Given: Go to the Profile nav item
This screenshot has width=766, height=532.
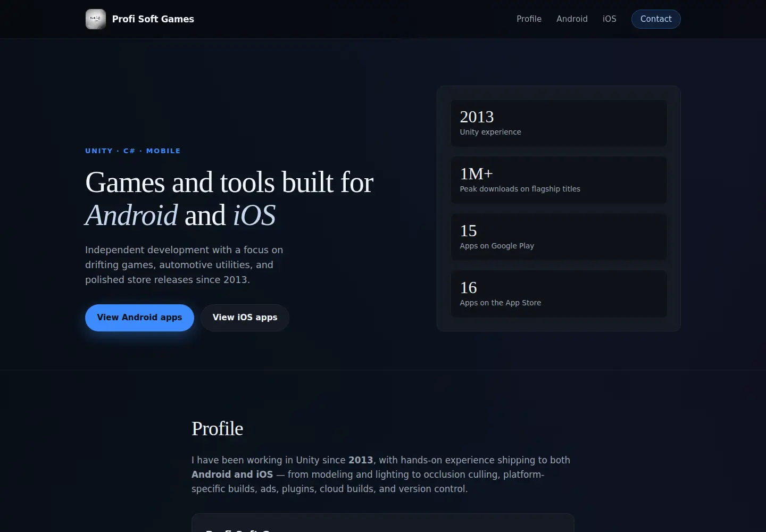Looking at the screenshot, I should (x=529, y=19).
